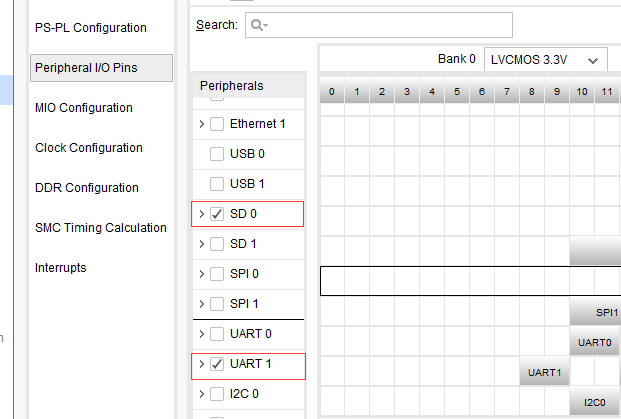Enable the USB 1 checkbox
This screenshot has width=621, height=419.
point(217,184)
